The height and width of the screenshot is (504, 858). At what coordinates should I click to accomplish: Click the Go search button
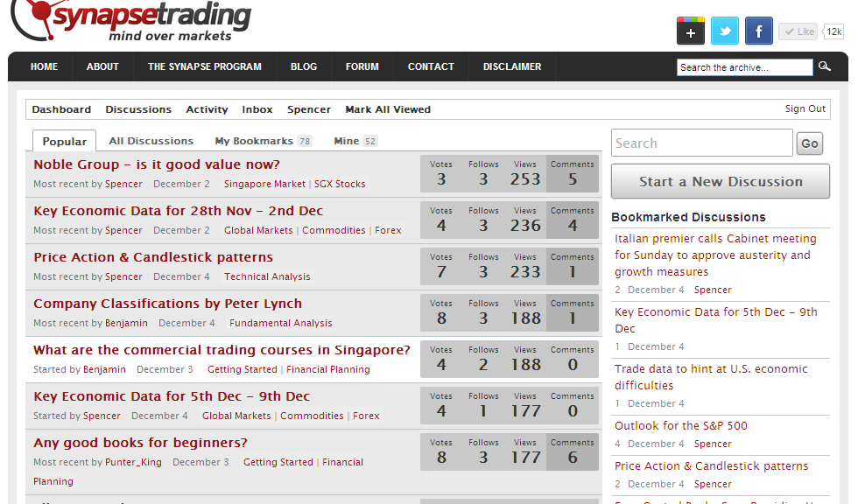(809, 143)
